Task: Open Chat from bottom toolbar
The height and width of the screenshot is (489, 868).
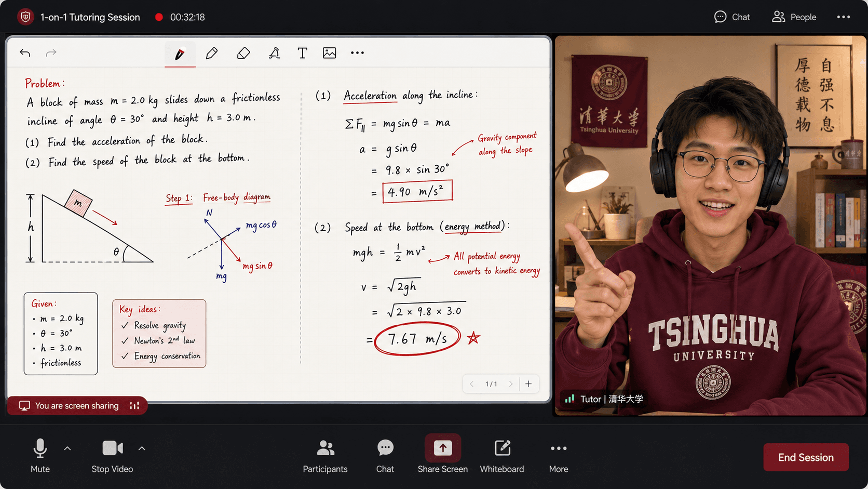Action: point(385,456)
